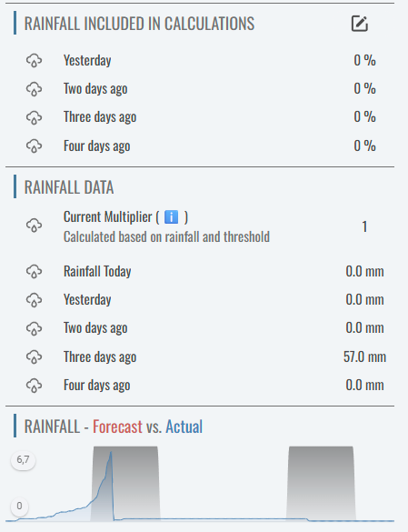Click the second gray forecast block in chart

[321, 483]
